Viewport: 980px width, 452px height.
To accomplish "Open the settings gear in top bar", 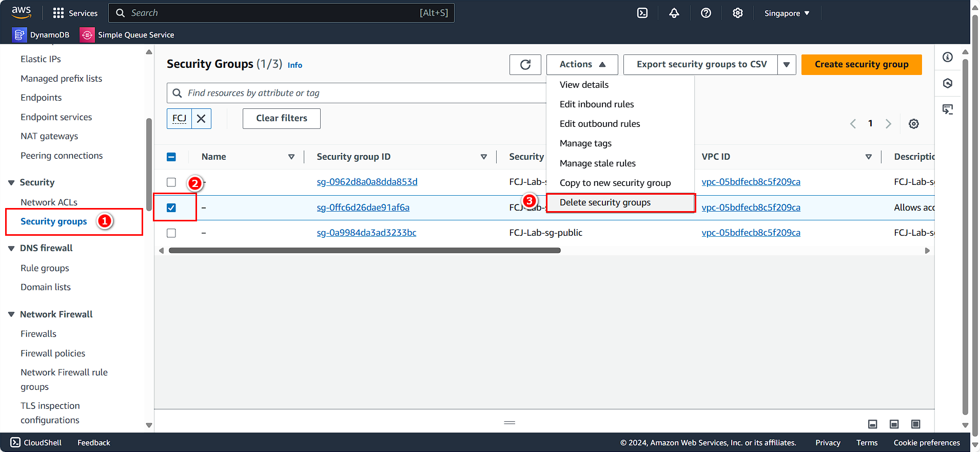I will pyautogui.click(x=738, y=13).
